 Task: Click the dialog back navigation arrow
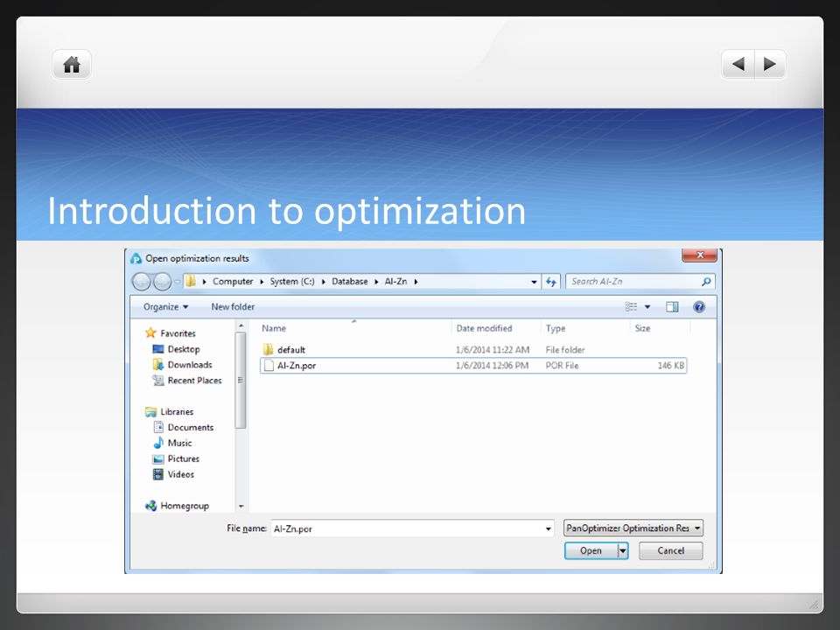pos(142,281)
